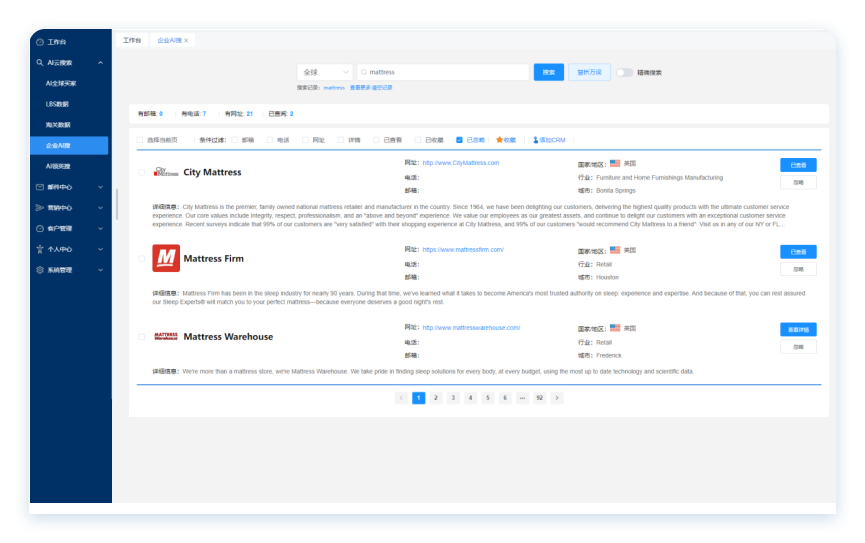The image size is (865, 543).
Task: Go to next page with right arrow
Action: pos(557,398)
